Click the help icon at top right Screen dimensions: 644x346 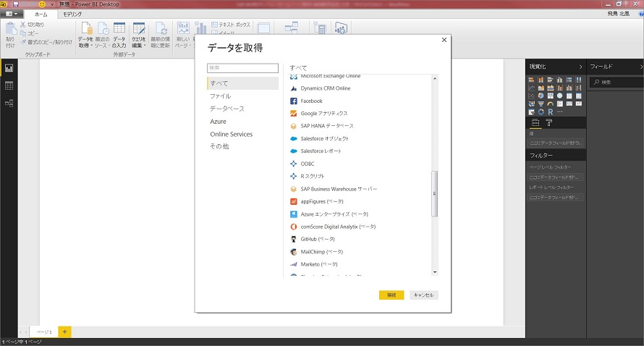(641, 14)
